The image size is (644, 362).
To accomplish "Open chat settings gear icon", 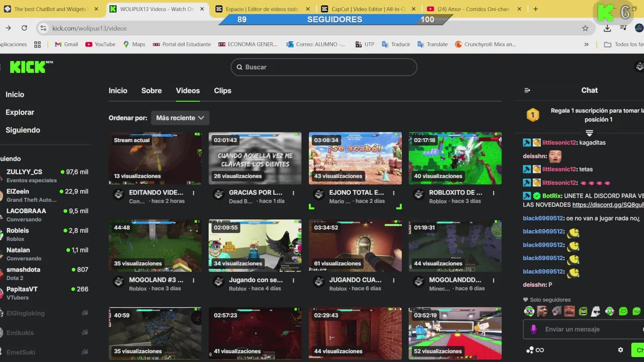I will [620, 350].
